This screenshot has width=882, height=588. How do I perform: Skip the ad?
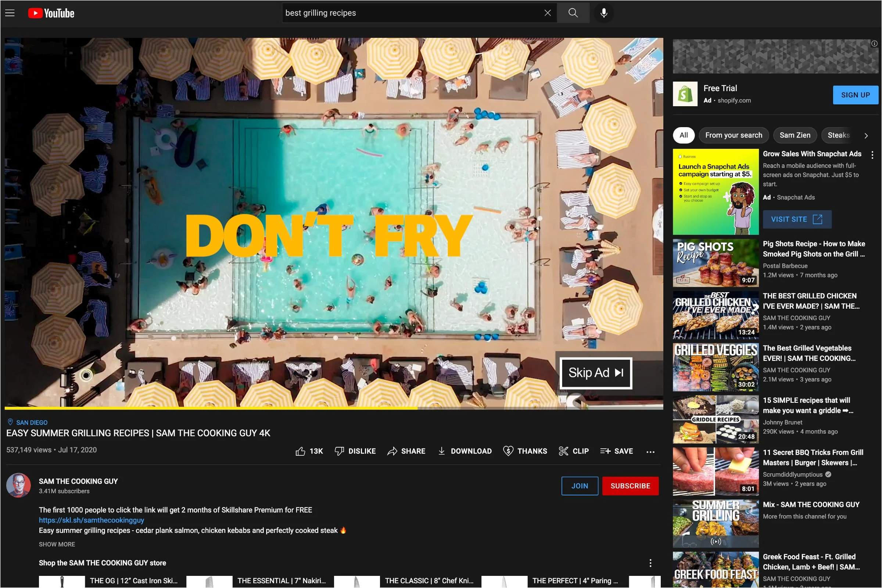tap(595, 373)
